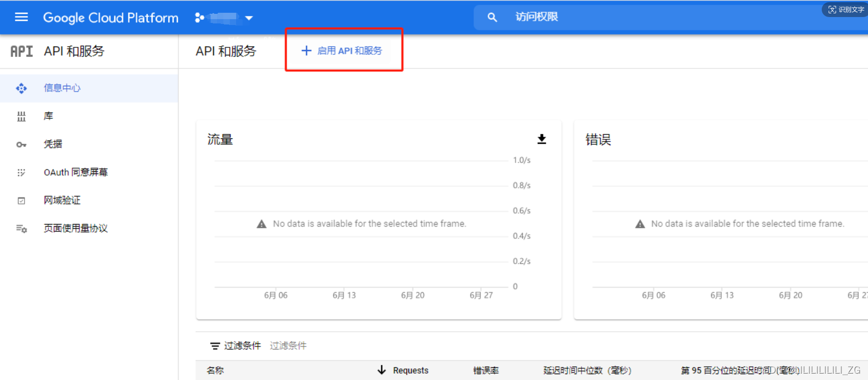Screen dimensions: 868x380
Task: Open 页面使用量协议 in the sidebar
Action: click(x=89, y=228)
